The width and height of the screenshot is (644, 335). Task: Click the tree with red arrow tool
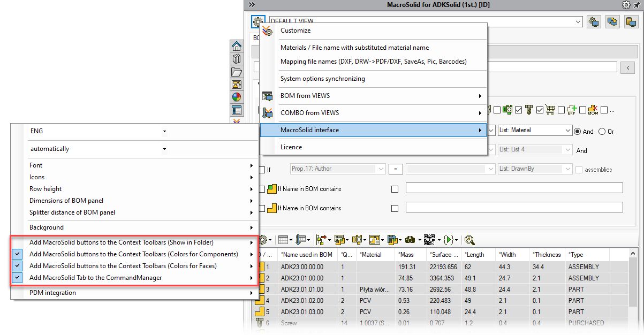322,240
